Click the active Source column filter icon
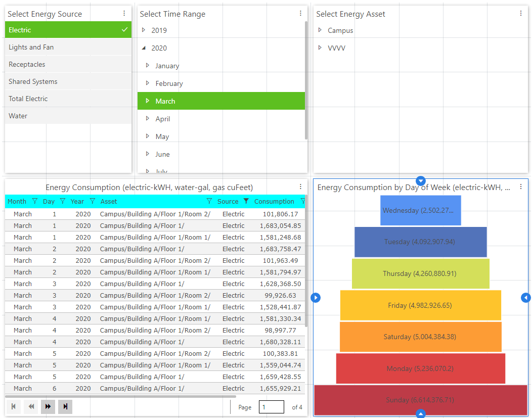The width and height of the screenshot is (532, 418). pos(246,201)
